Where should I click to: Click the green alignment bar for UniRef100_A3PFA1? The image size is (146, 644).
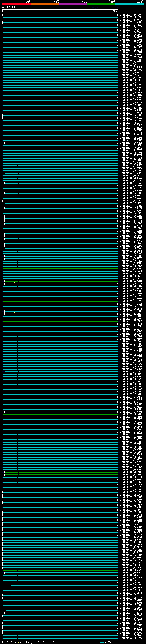(60, 269)
